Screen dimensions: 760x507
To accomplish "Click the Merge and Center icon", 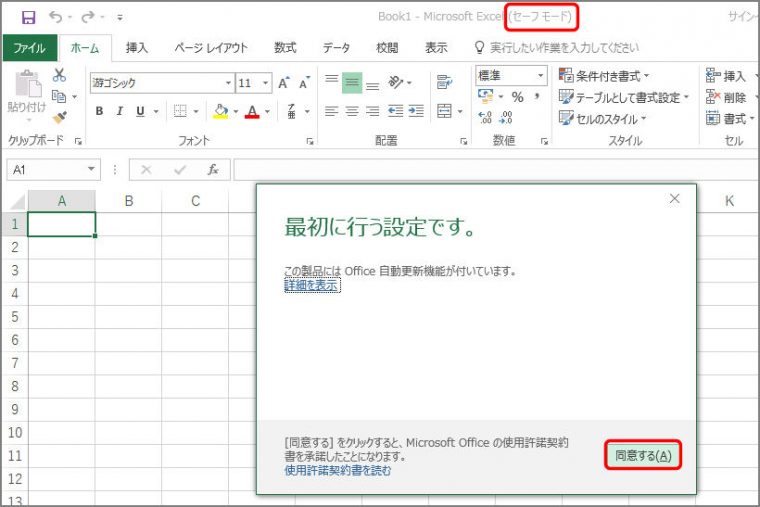I will (444, 111).
